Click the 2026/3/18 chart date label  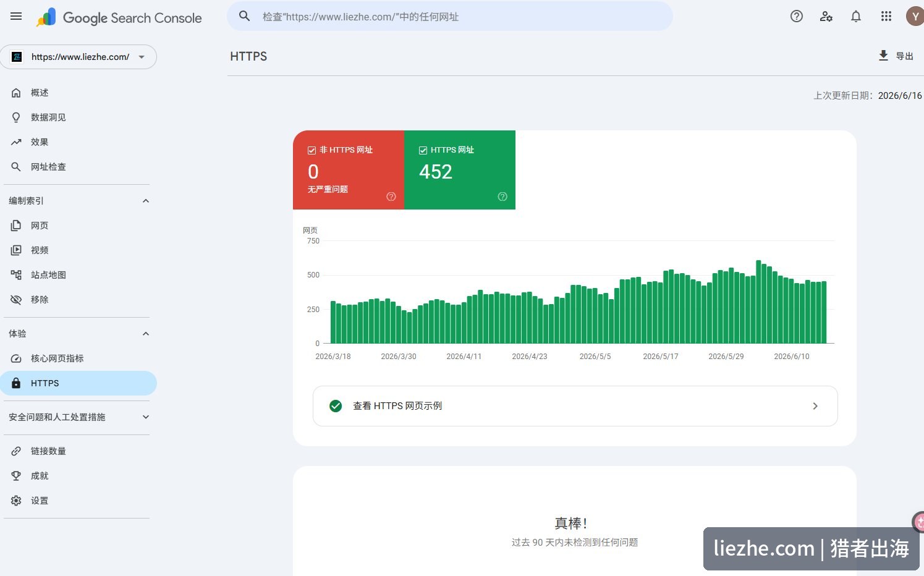[333, 357]
